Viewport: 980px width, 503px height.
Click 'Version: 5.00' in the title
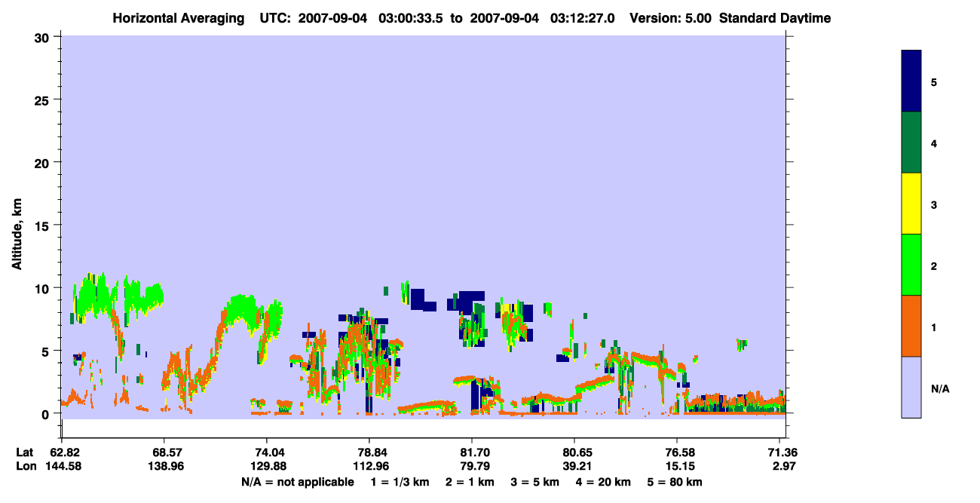click(672, 17)
